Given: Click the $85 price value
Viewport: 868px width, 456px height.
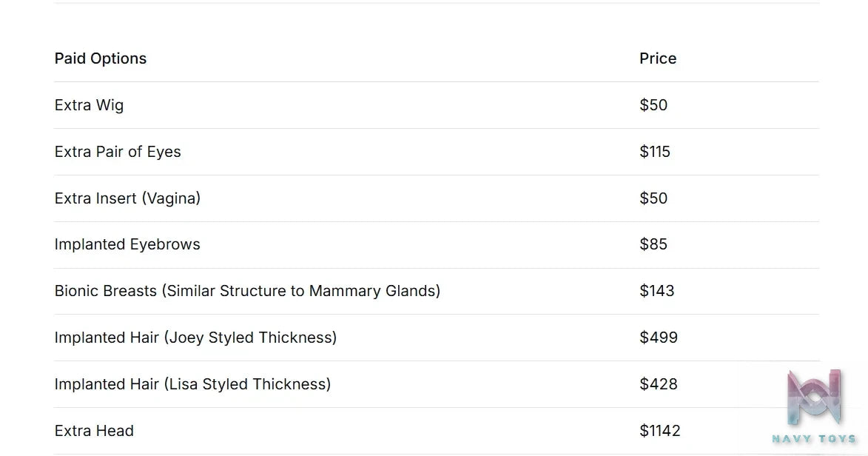Looking at the screenshot, I should click(x=653, y=244).
